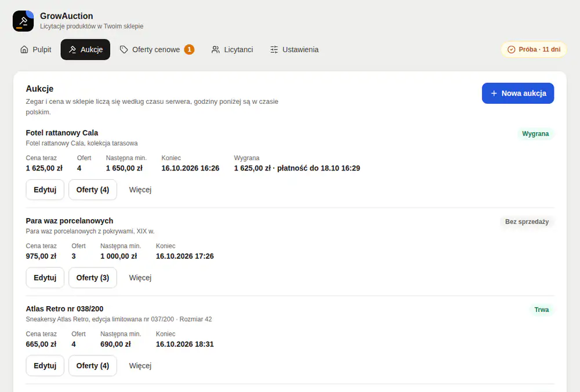Click the Atlas Retro nr 038/200 title

tap(65, 309)
